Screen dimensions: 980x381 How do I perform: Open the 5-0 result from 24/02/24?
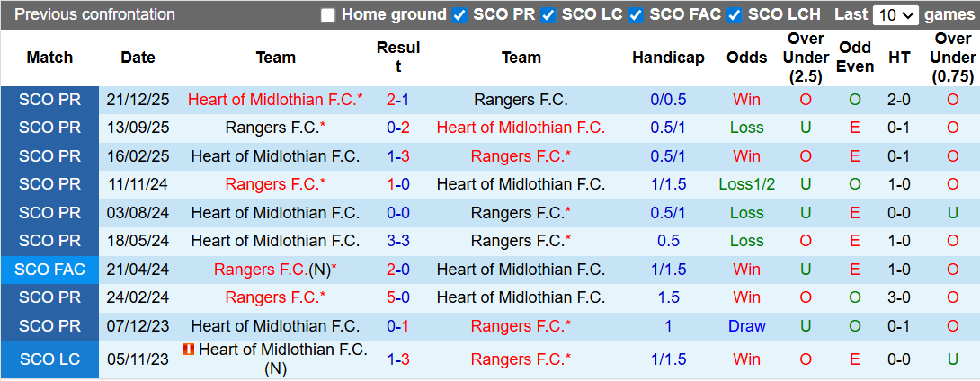[x=397, y=297]
